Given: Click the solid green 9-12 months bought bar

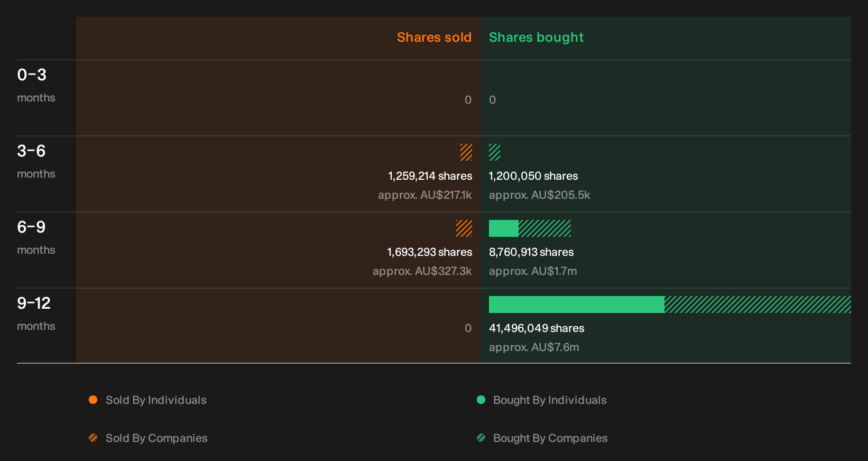Looking at the screenshot, I should 577,305.
